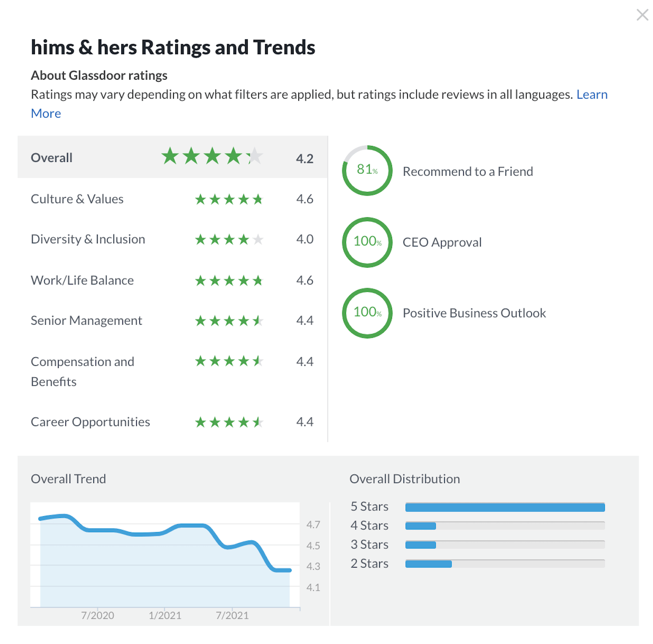The width and height of the screenshot is (653, 644).
Task: Click the 7/2021 axis label
Action: pos(232,615)
